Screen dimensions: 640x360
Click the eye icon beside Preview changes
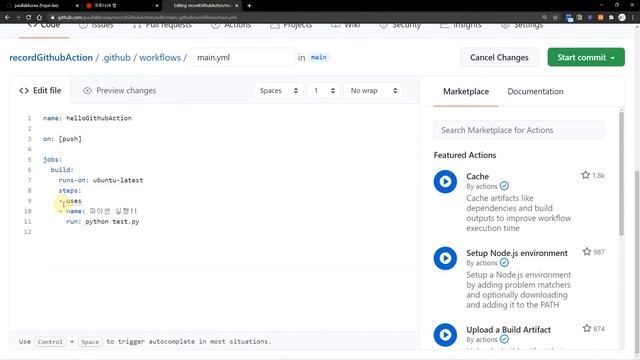pyautogui.click(x=87, y=91)
